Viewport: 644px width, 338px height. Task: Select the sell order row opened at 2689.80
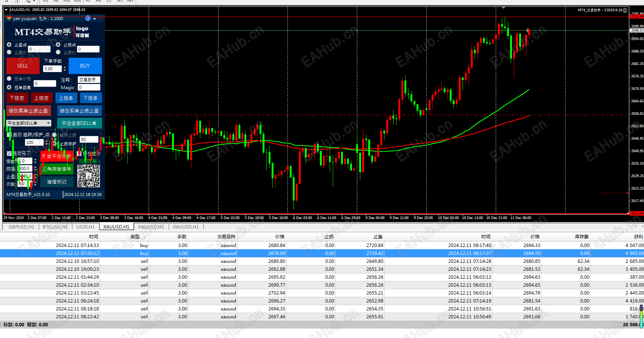coord(322,261)
